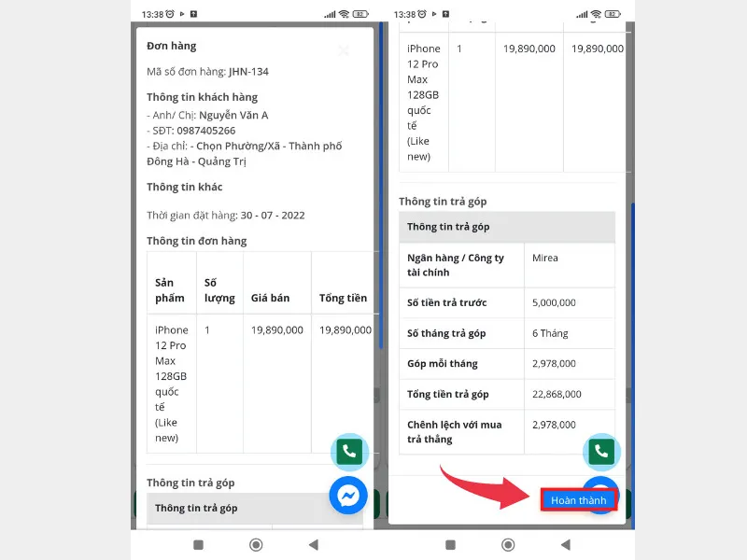Tap recent apps square on right phone

pyautogui.click(x=450, y=544)
